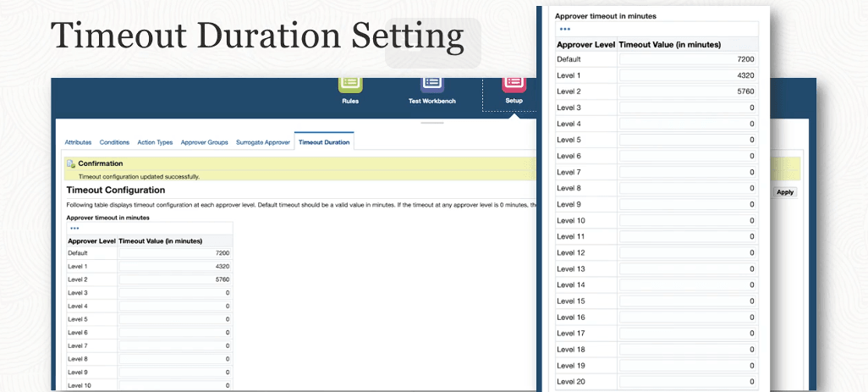Click the Level 3 field in the enlarged panel
Screen dimensions: 868x392
click(688, 108)
